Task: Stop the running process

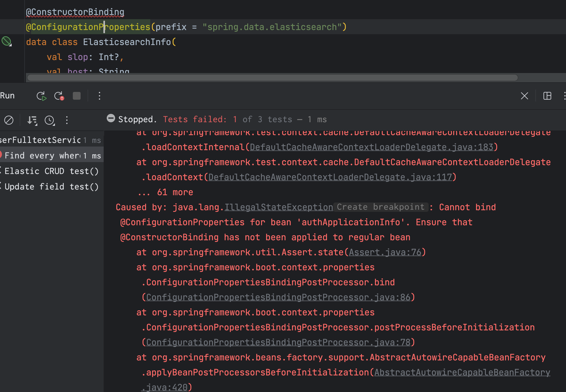Action: click(x=77, y=96)
